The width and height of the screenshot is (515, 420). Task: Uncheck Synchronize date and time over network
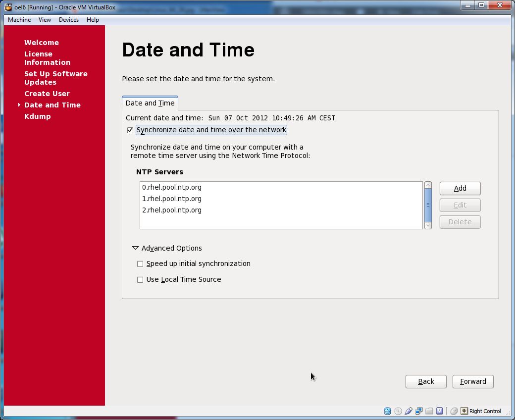(x=130, y=130)
